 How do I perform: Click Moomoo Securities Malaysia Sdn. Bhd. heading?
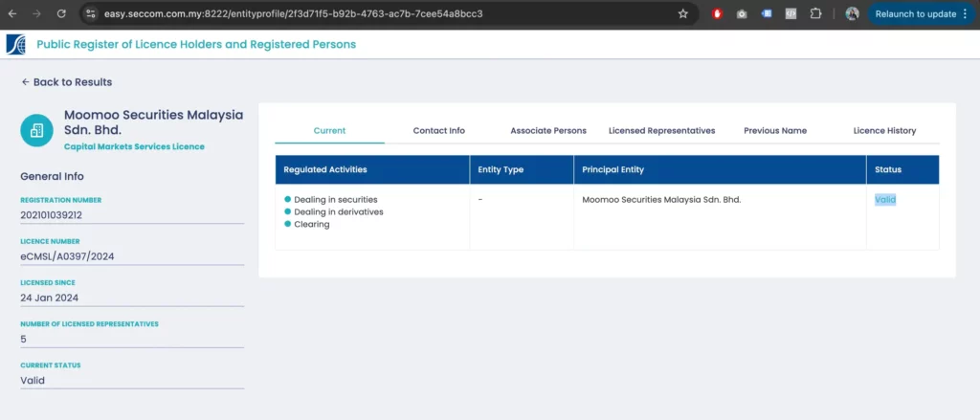154,122
